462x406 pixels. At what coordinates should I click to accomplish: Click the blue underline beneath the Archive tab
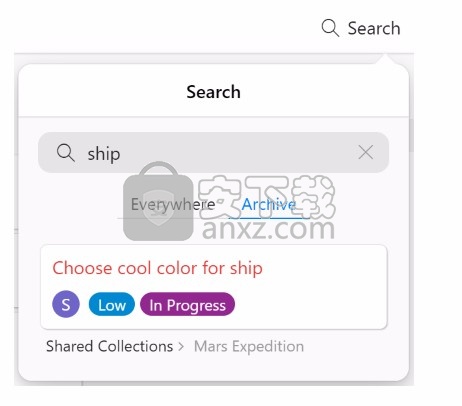[x=269, y=218]
